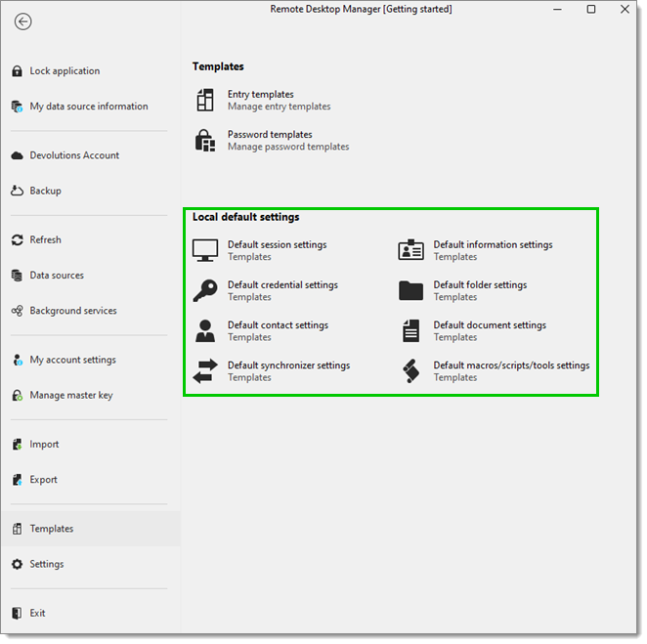Choose Export from sidebar
The height and width of the screenshot is (644, 647).
(x=90, y=480)
